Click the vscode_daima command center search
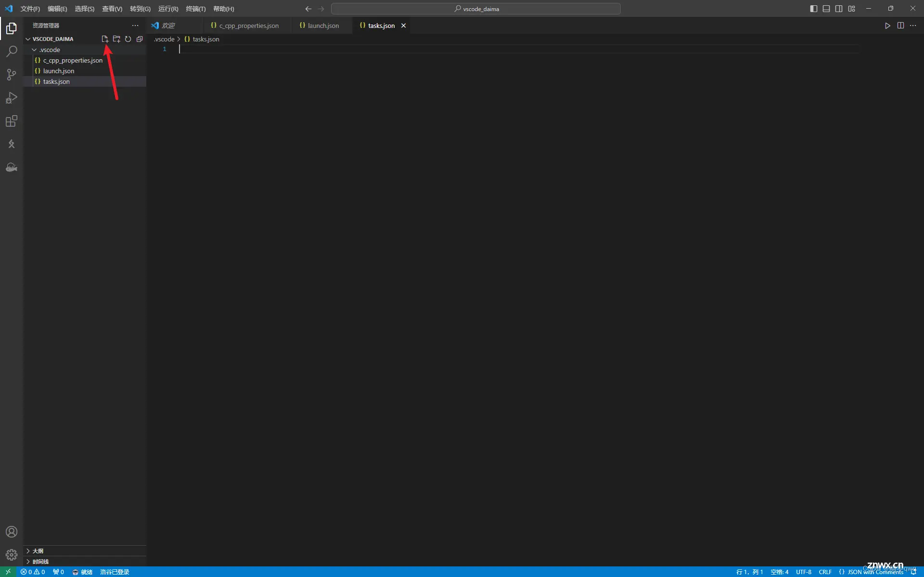 475,9
